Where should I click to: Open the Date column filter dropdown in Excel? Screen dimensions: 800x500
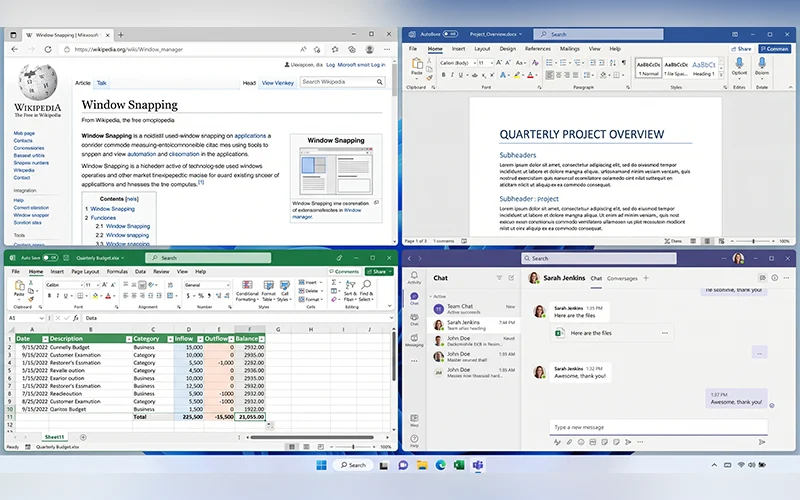point(45,339)
